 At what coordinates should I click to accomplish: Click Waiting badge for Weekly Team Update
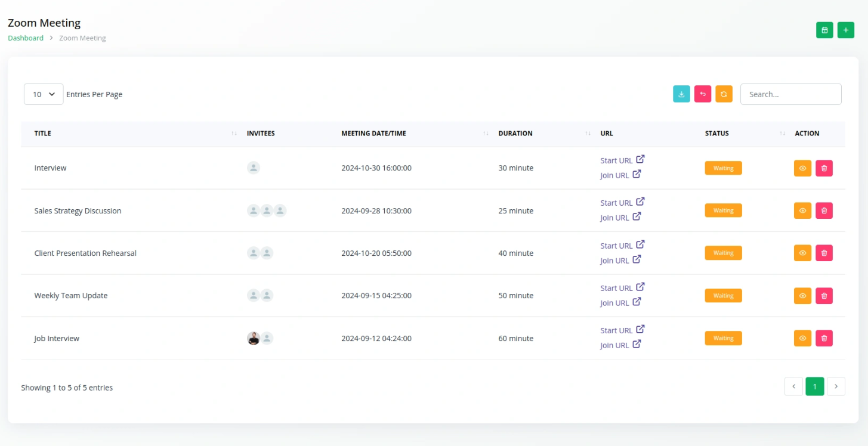tap(723, 296)
